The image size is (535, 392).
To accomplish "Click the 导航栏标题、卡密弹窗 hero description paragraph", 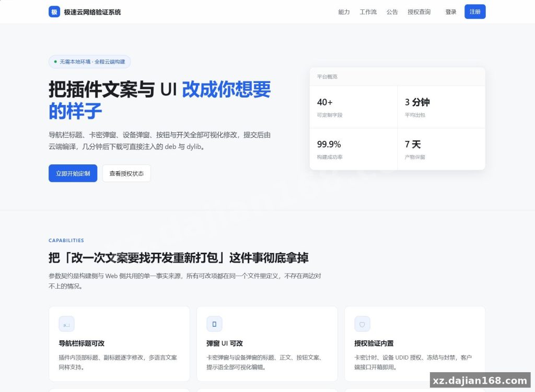I will point(160,141).
